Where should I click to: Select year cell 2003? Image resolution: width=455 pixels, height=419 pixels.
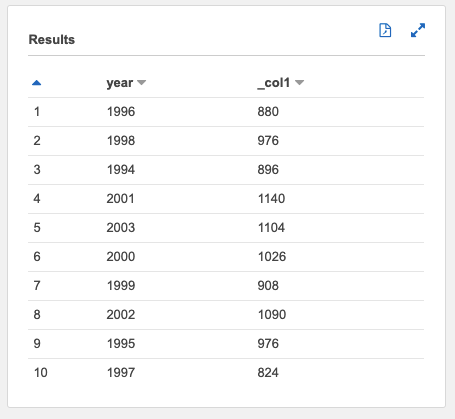pyautogui.click(x=121, y=228)
